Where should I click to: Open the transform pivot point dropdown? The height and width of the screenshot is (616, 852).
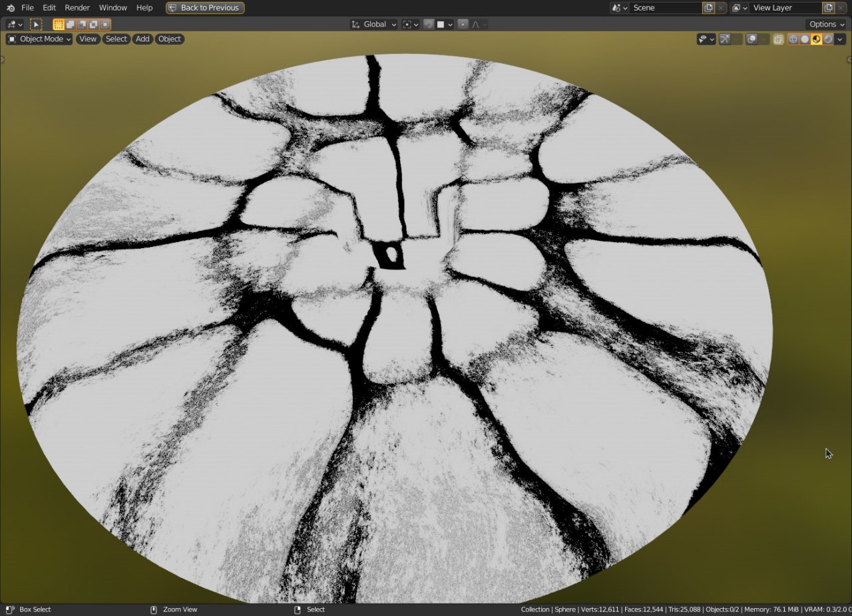click(x=411, y=25)
